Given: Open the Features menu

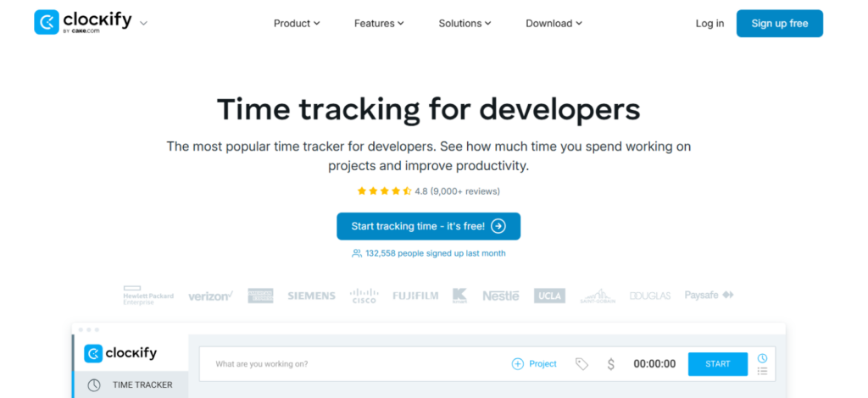Looking at the screenshot, I should point(379,23).
